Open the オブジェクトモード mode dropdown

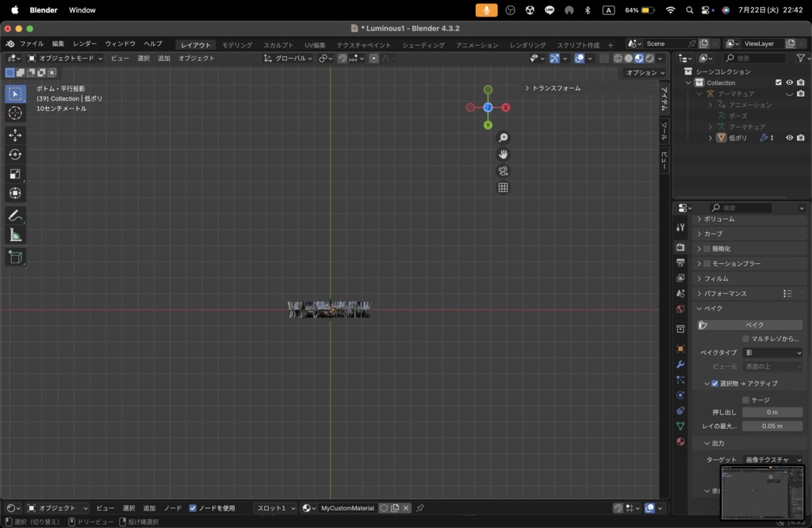tap(65, 58)
